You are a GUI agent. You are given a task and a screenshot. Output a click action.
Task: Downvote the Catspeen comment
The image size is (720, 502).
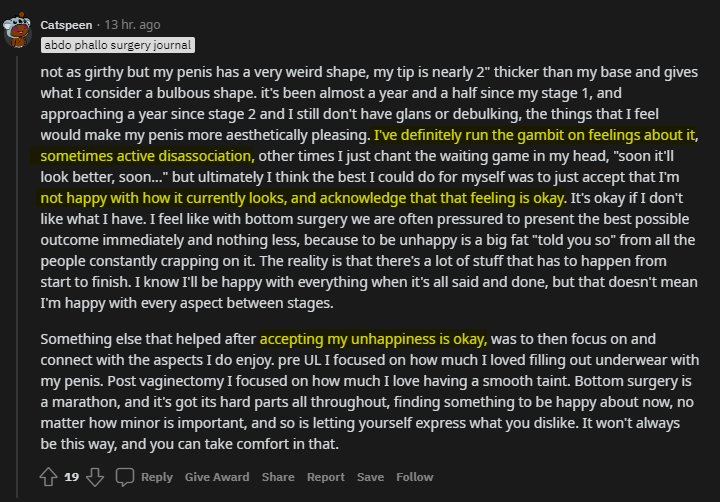coord(95,477)
